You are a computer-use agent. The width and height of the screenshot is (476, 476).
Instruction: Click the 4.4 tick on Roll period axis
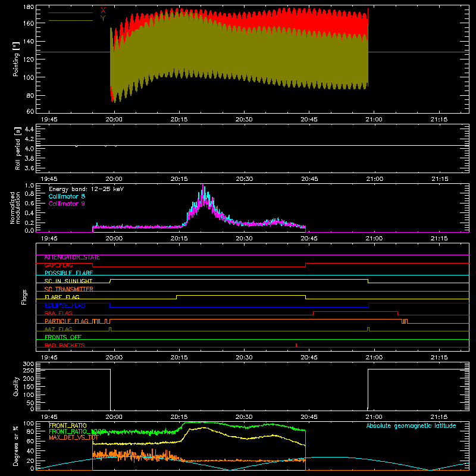pyautogui.click(x=29, y=129)
